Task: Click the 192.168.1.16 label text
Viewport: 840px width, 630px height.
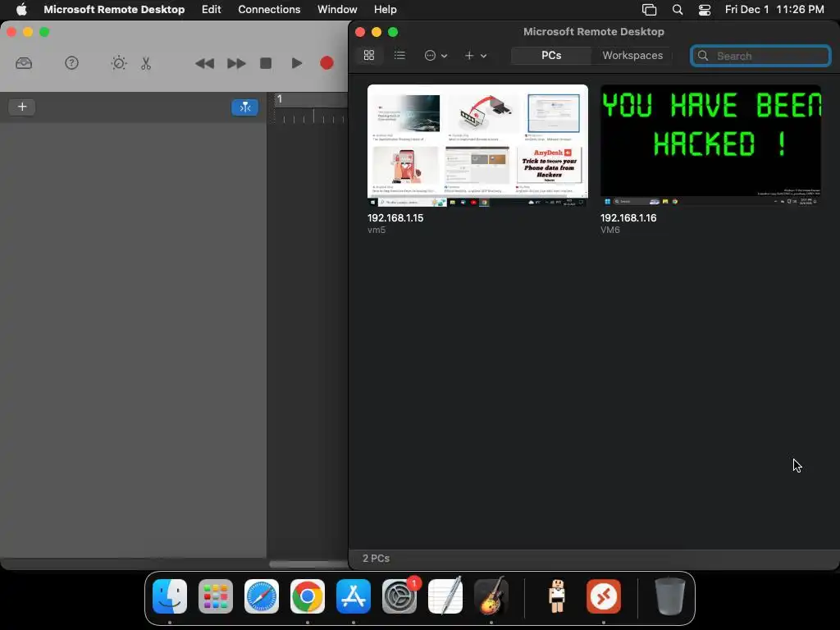Action: coord(628,218)
